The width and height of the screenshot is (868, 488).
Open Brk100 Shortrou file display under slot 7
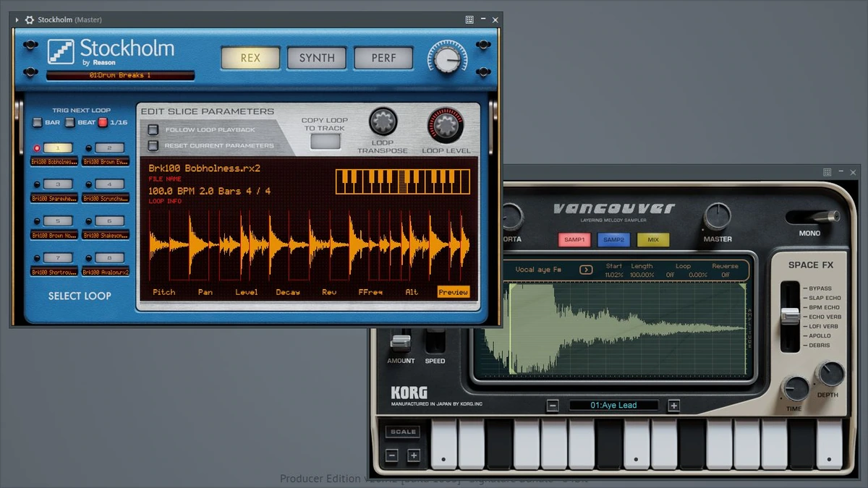tap(54, 272)
